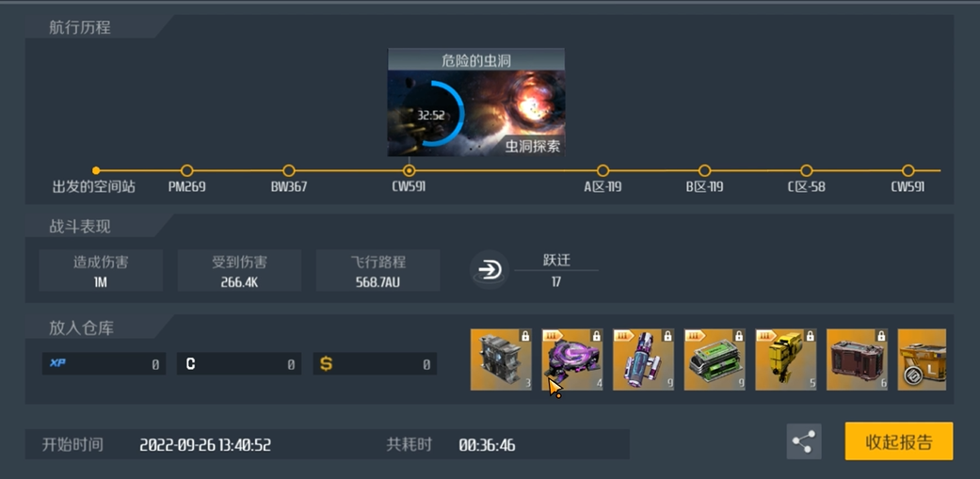Click the warp jump arrow icon
980x479 pixels.
click(488, 270)
